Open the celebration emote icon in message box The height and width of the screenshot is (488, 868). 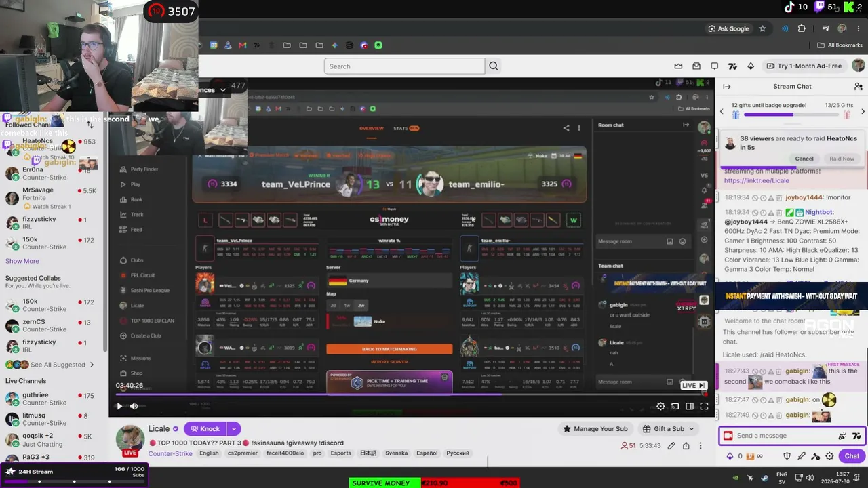(x=842, y=436)
